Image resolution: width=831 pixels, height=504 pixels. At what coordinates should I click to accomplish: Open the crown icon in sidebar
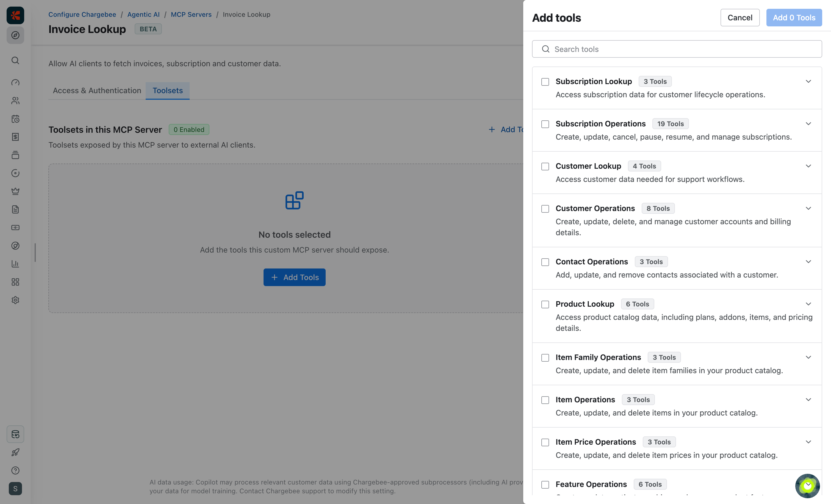[15, 191]
